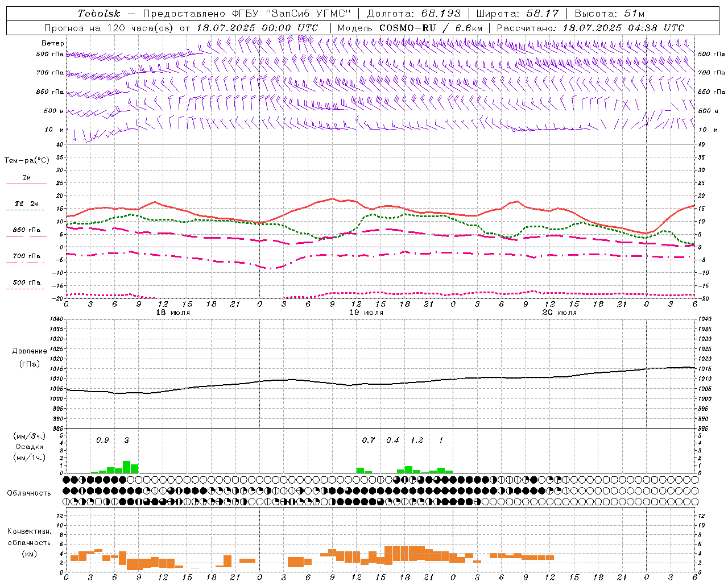Viewport: 728px width, 582px height.
Task: Click the '18 июля' date label
Action: [x=173, y=313]
